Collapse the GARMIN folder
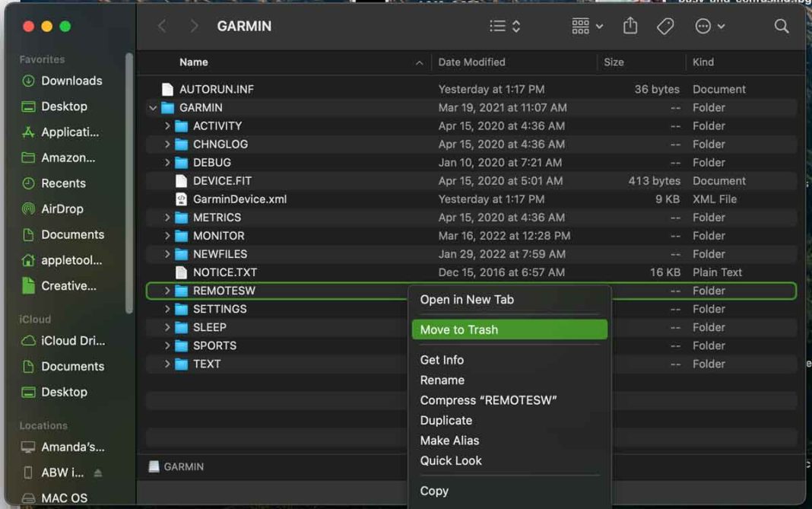 pos(152,107)
